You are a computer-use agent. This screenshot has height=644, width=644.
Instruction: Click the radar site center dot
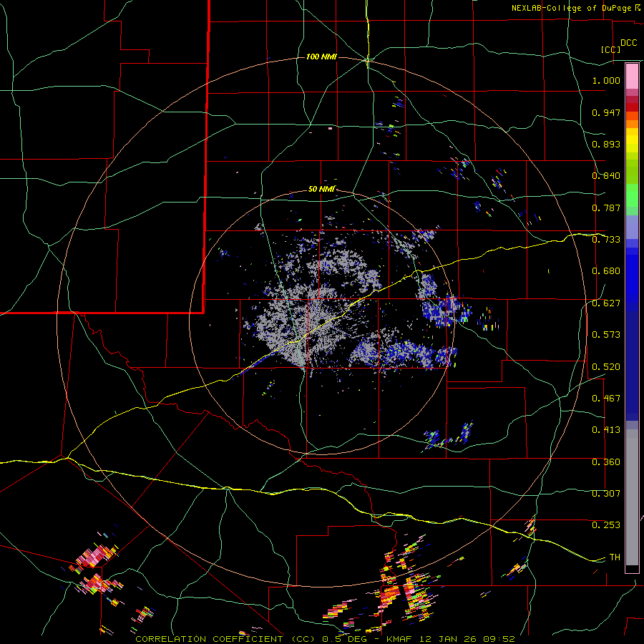pyautogui.click(x=321, y=321)
